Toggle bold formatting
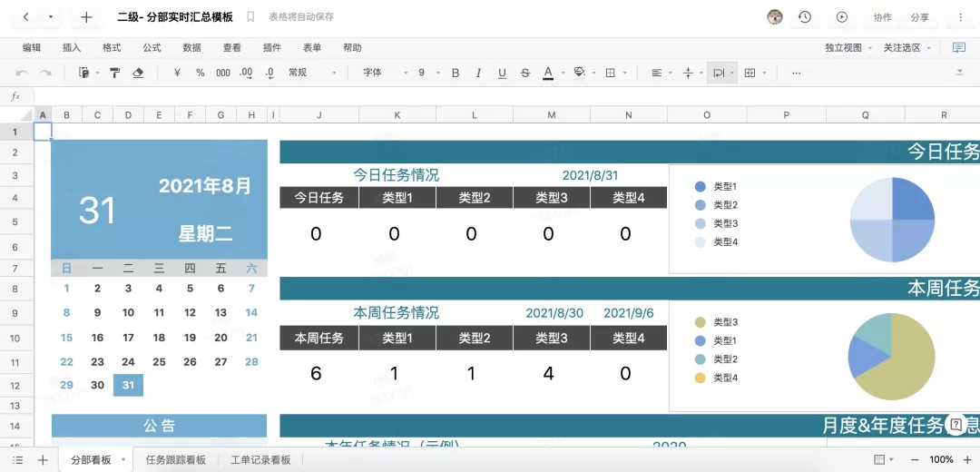This screenshot has width=980, height=472. click(456, 74)
